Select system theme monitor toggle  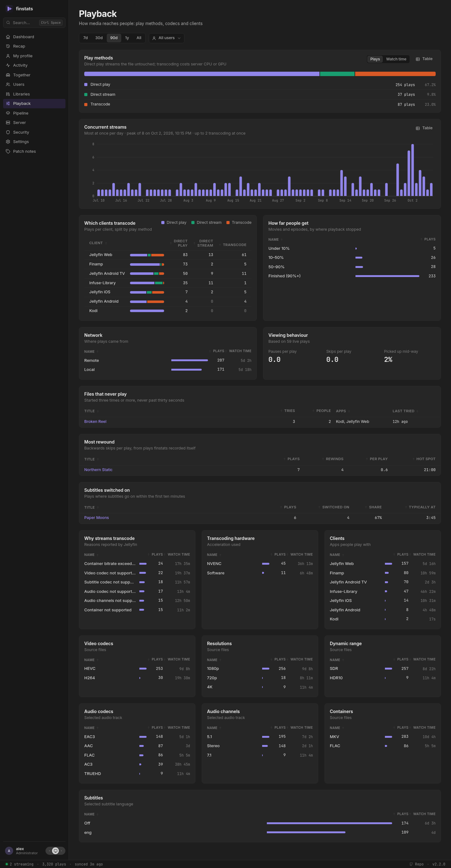tap(56, 851)
